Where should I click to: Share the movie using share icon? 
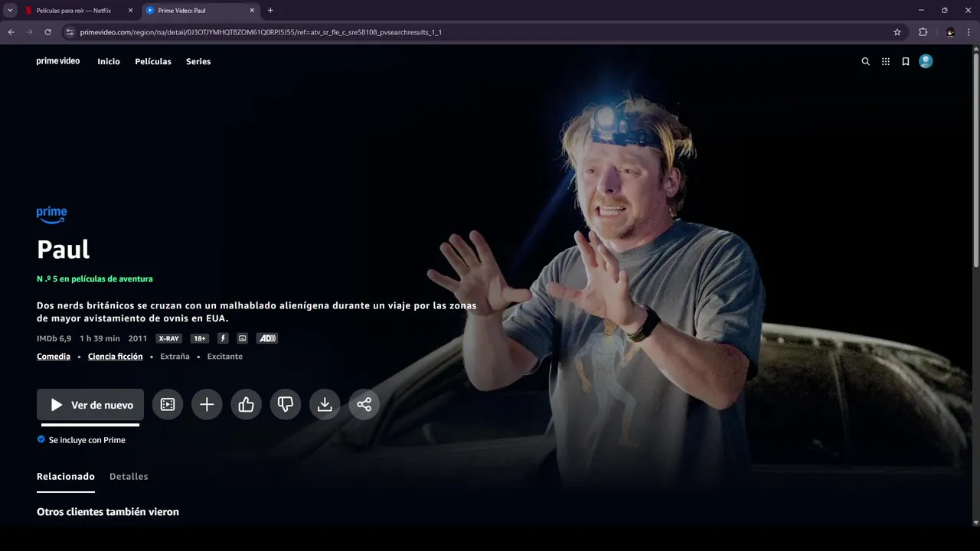[364, 405]
